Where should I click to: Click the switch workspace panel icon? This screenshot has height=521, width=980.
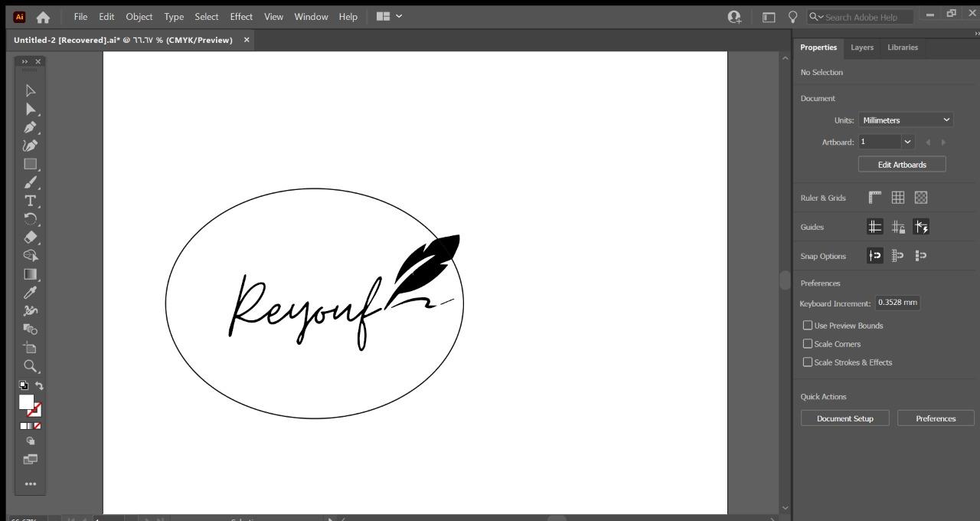[769, 17]
